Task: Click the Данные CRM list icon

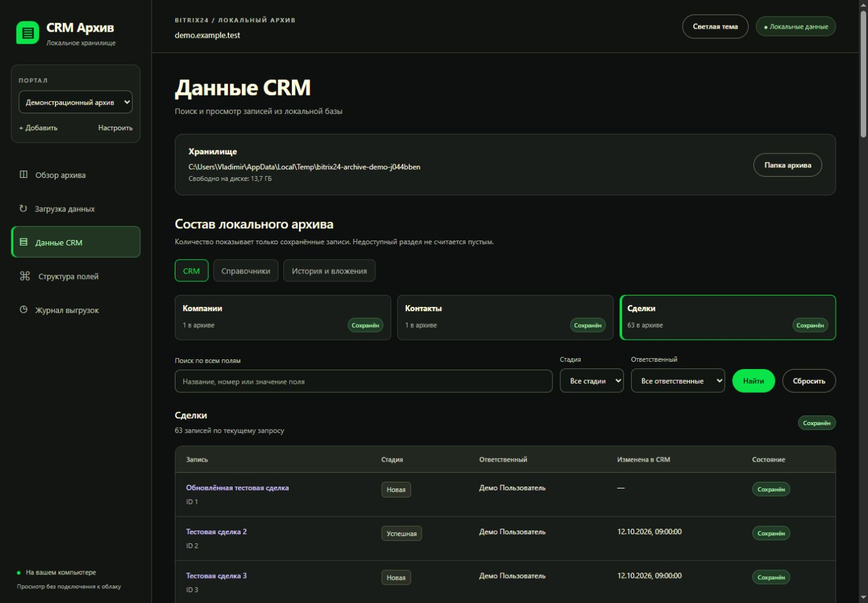Action: tap(24, 242)
